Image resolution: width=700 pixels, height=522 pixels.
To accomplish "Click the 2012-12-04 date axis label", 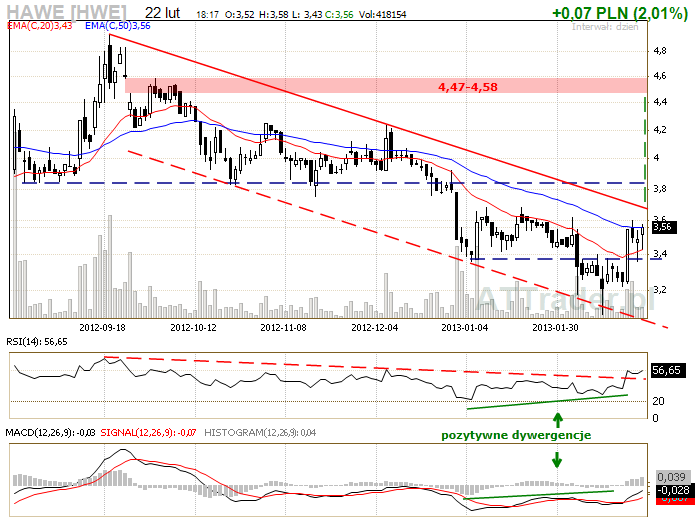I will 375,328.
